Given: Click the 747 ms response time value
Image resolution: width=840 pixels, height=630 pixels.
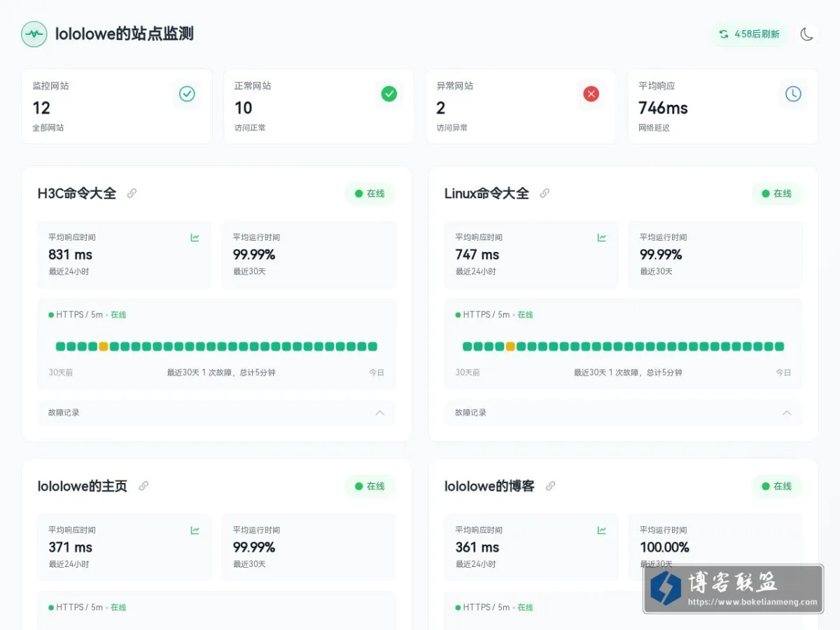Looking at the screenshot, I should click(x=477, y=255).
